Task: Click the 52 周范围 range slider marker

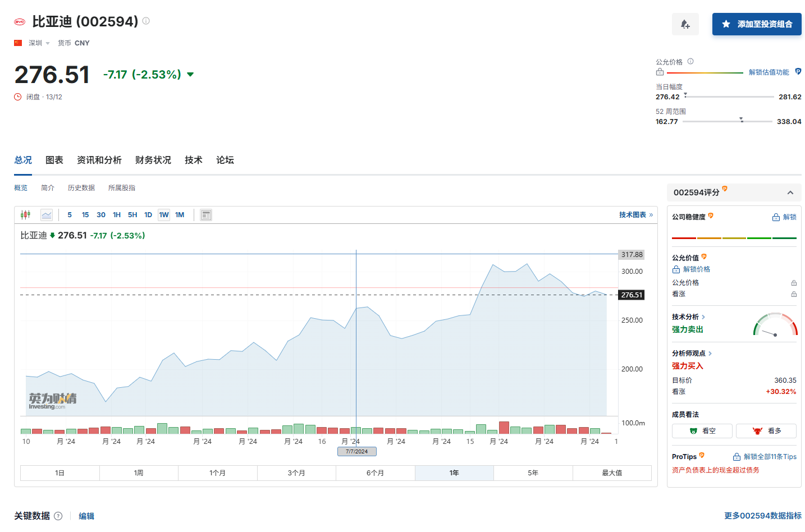Action: click(742, 120)
